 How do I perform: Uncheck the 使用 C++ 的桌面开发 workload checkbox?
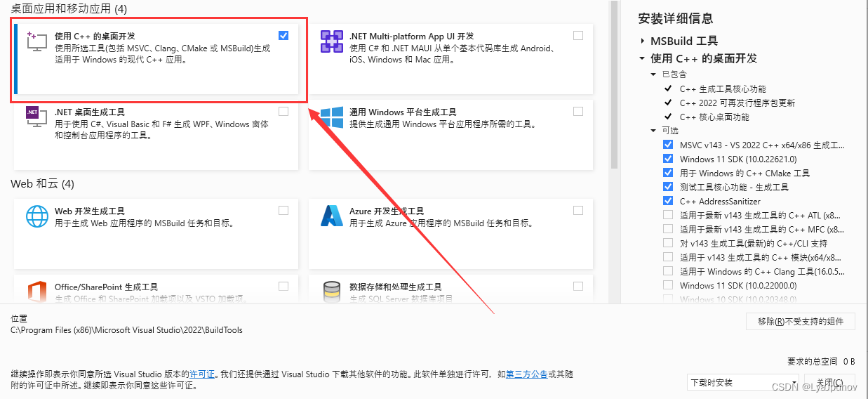pos(283,35)
